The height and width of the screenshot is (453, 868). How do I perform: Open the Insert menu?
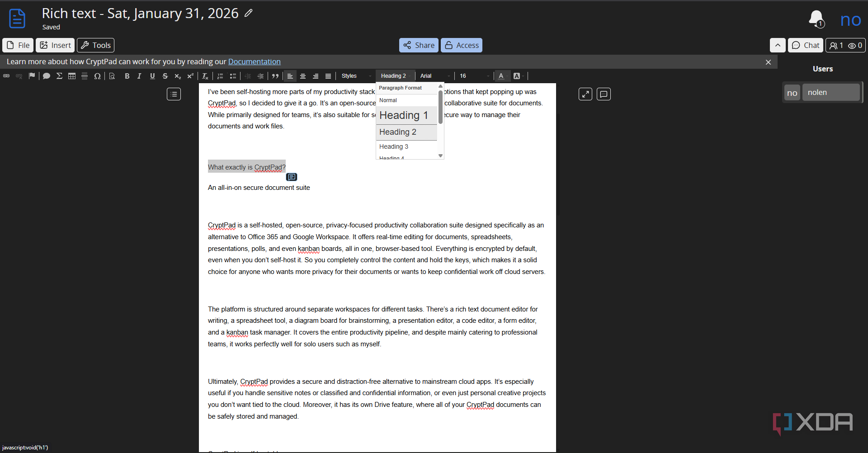pos(55,45)
